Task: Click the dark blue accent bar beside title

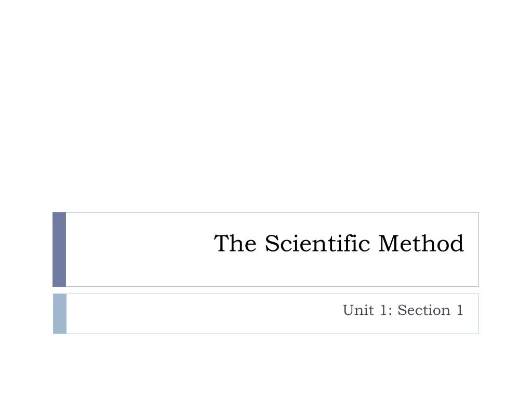Action: point(59,249)
